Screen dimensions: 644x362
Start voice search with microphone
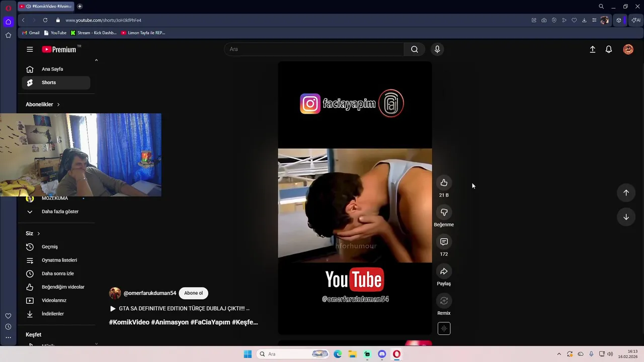coord(437,49)
